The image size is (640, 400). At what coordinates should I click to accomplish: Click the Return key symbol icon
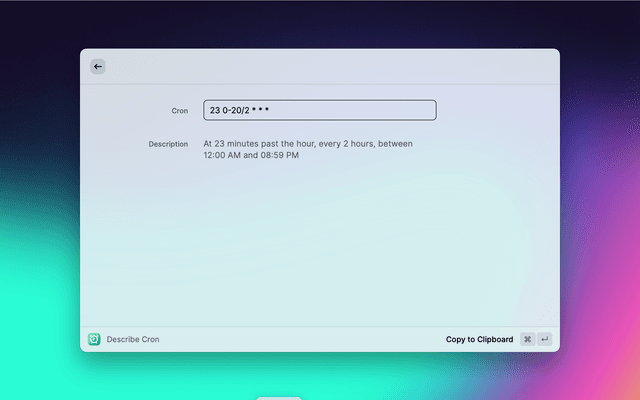pos(544,339)
